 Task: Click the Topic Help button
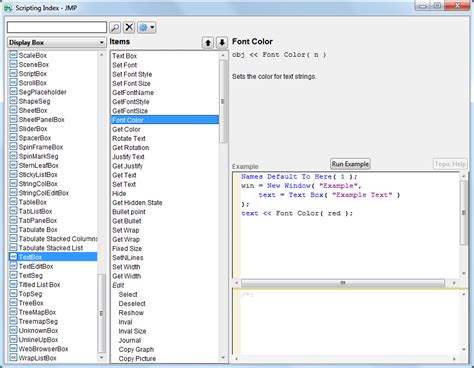[450, 164]
